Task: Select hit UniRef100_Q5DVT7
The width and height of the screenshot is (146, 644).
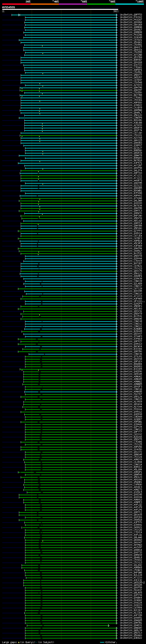Action: pos(131,75)
